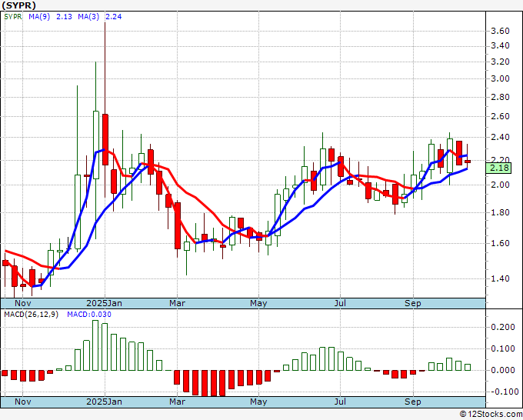This screenshot has width=523, height=420.
Task: Click the tallest green MACD histogram bar
Action: (x=96, y=345)
